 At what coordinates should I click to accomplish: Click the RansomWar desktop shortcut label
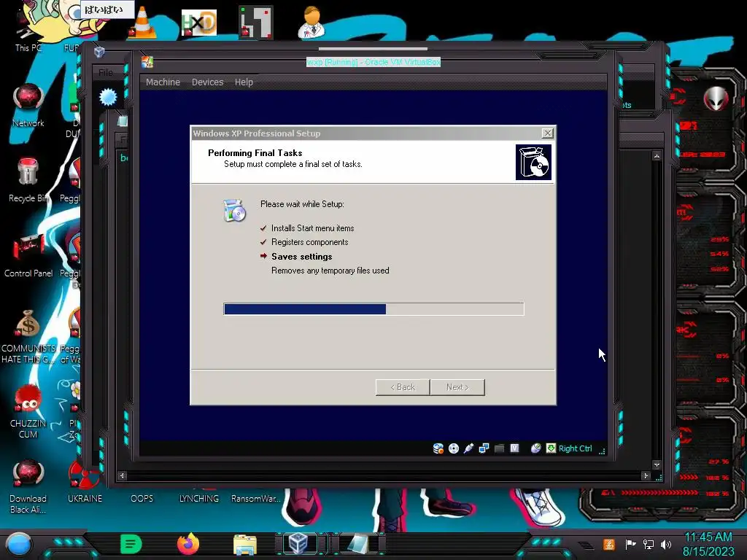[255, 499]
